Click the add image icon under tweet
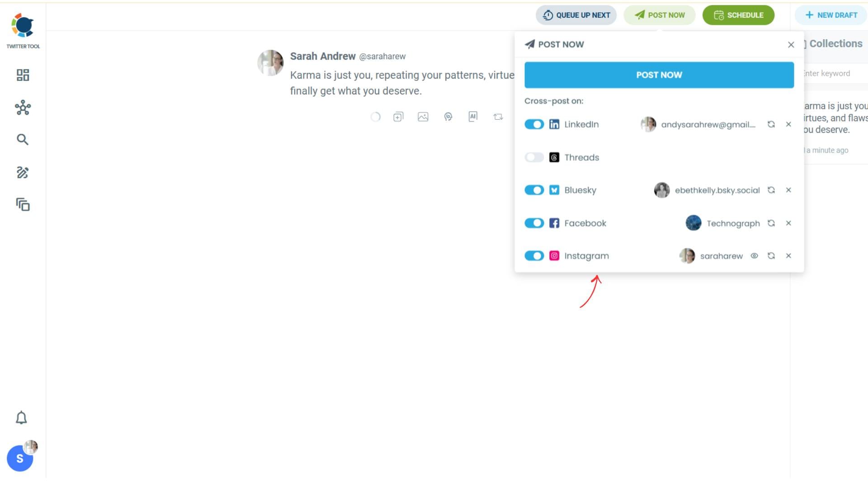Image resolution: width=868 pixels, height=488 pixels. click(423, 117)
